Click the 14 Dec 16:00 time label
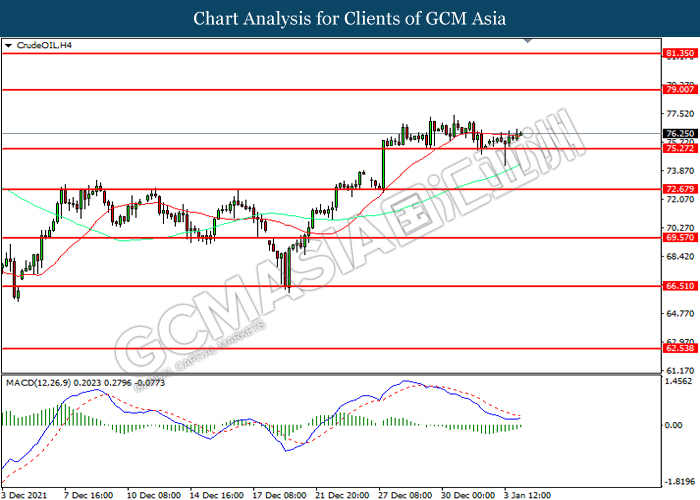Screen dimensions: 700x500 pyautogui.click(x=217, y=495)
